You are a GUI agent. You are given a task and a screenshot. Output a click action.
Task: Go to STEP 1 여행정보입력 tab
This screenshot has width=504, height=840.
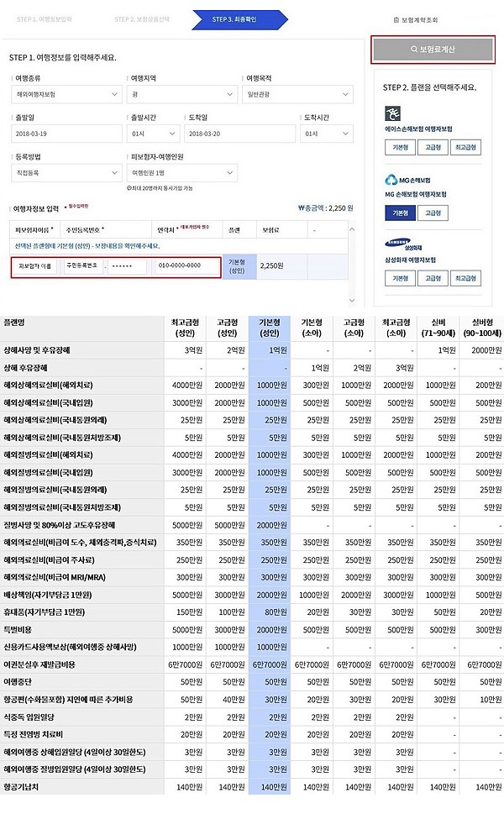pos(44,19)
